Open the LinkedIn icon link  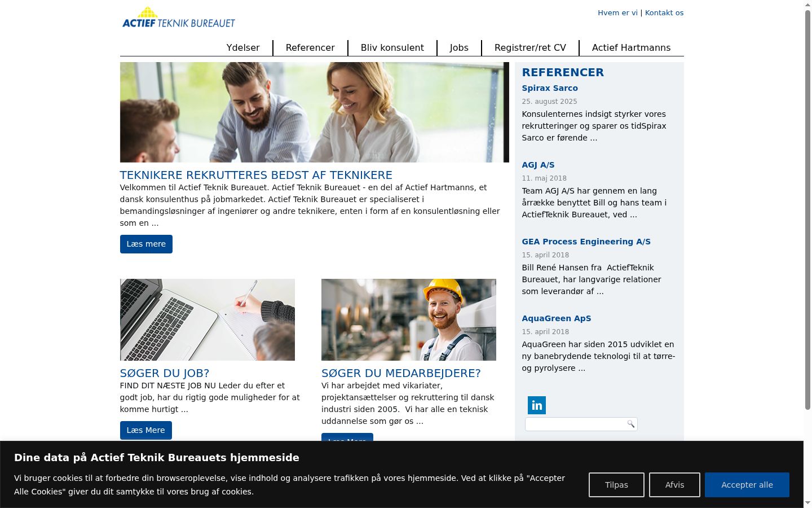[537, 405]
